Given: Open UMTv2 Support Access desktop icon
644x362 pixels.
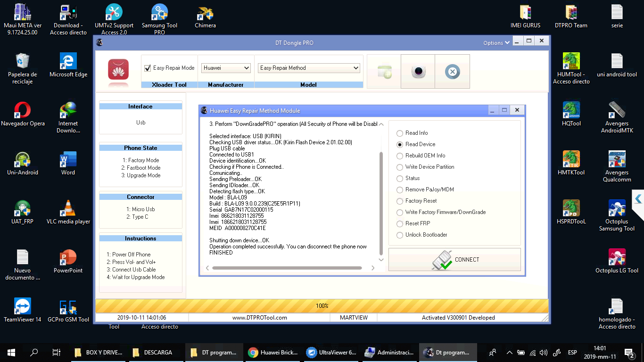Looking at the screenshot, I should pos(114,19).
